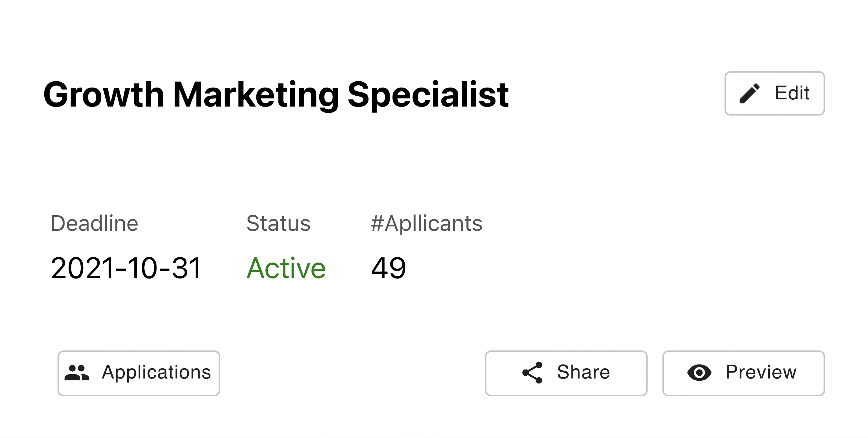Select the Share button text

point(583,372)
